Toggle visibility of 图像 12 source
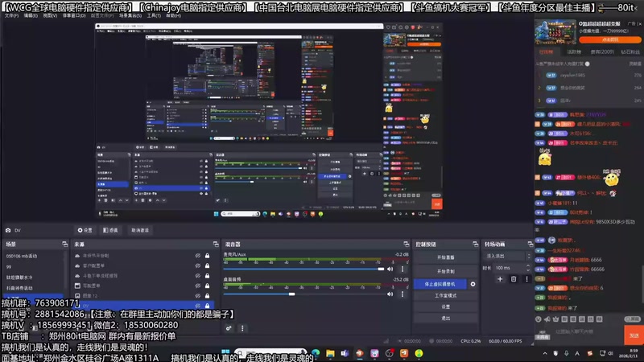This screenshot has width=644, height=362. point(197,295)
